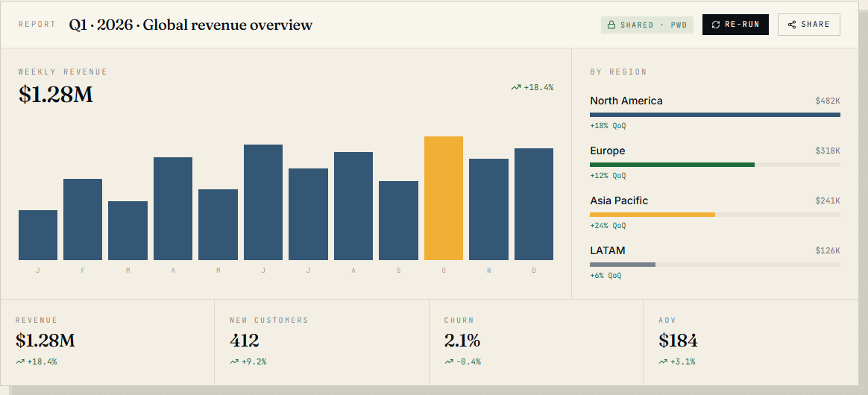Click the refresh icon on Re-run button
Screen dimensions: 868x395
tap(716, 25)
